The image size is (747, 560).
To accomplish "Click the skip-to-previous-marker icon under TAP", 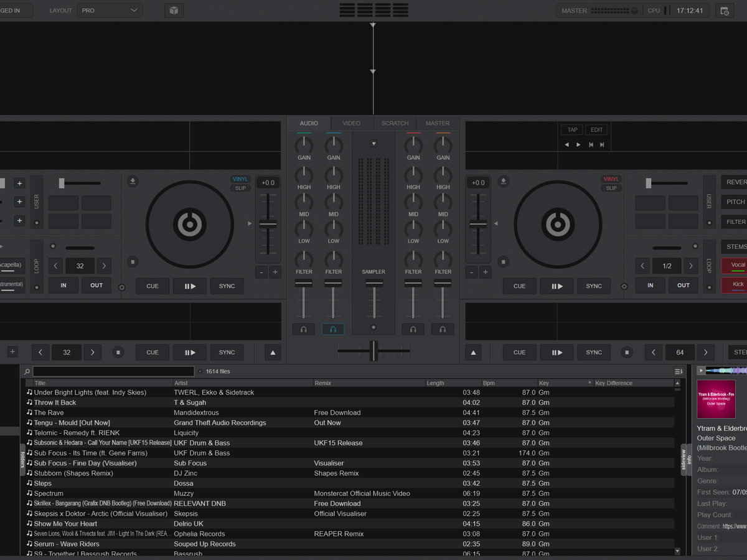I will (x=590, y=144).
